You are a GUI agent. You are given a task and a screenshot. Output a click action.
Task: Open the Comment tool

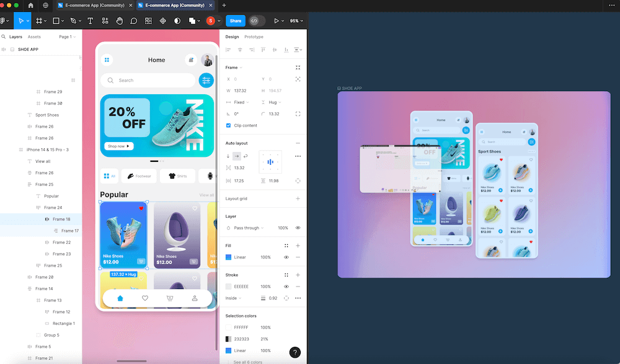tap(134, 20)
